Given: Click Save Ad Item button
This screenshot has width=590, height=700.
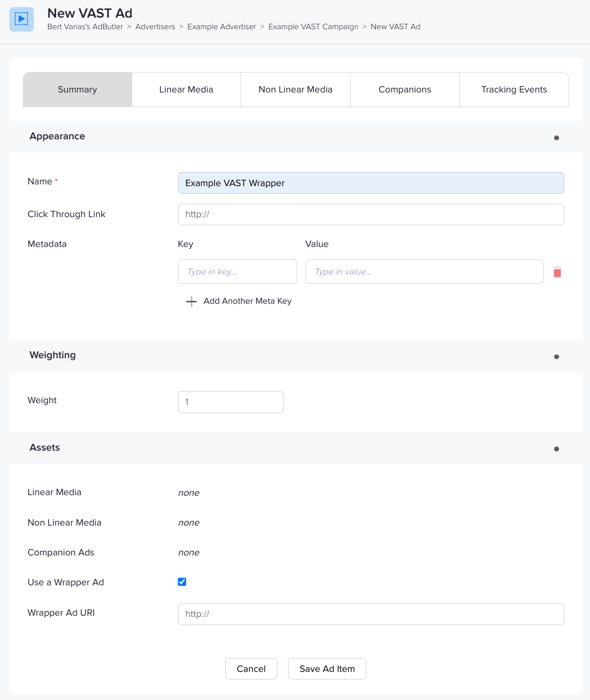Looking at the screenshot, I should tap(327, 669).
